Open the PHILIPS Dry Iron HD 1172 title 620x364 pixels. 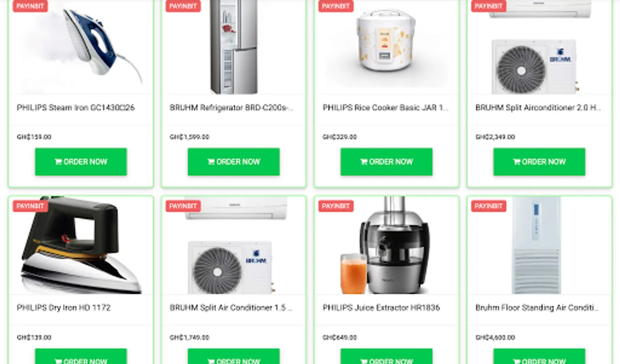[64, 308]
